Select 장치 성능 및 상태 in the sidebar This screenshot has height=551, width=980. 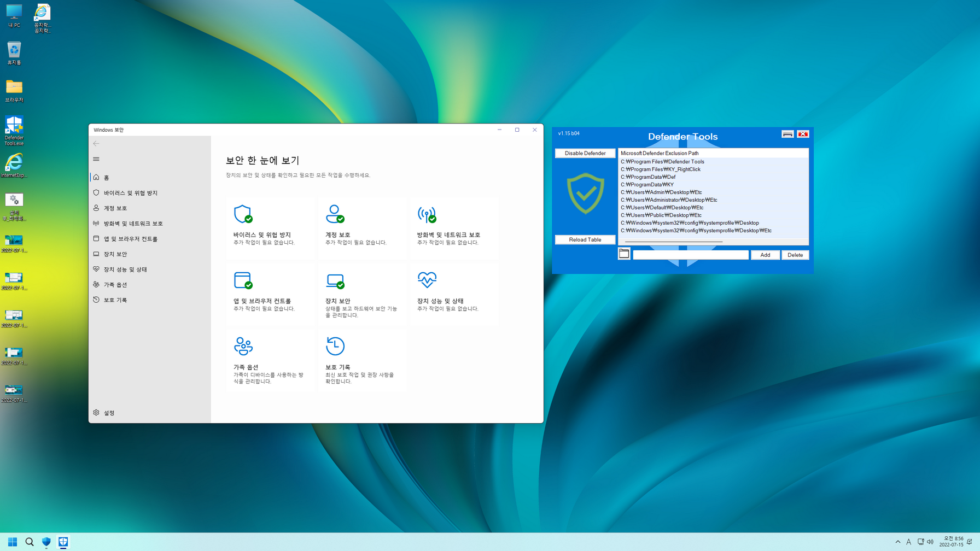coord(150,269)
